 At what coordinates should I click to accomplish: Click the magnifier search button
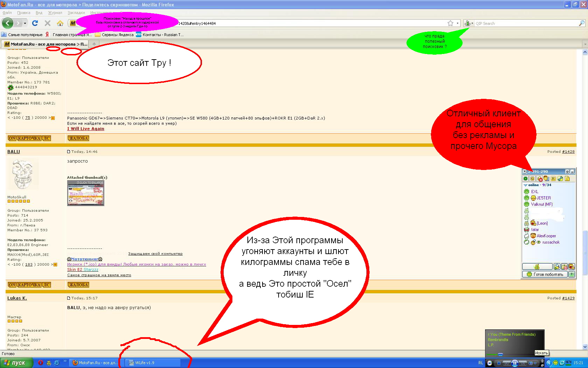click(582, 23)
